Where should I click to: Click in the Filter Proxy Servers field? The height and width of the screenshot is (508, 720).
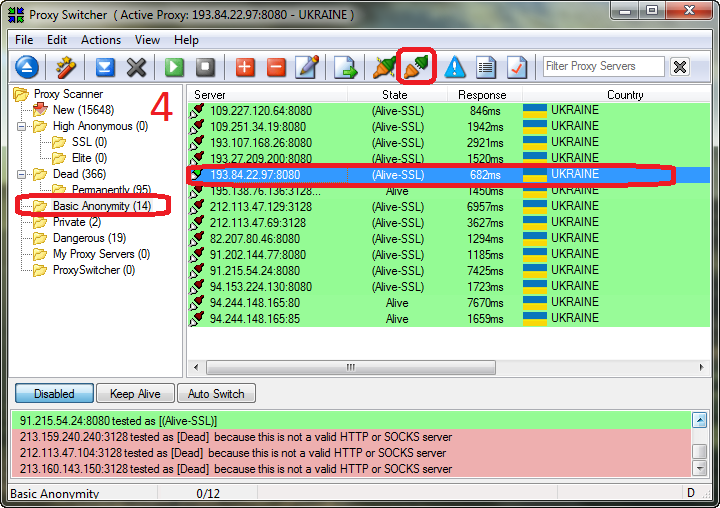(603, 67)
